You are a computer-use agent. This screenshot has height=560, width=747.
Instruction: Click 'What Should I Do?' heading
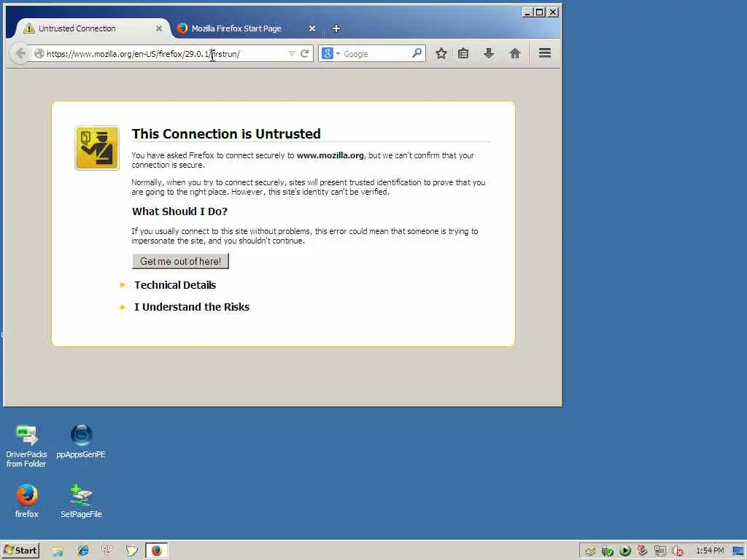tap(179, 211)
